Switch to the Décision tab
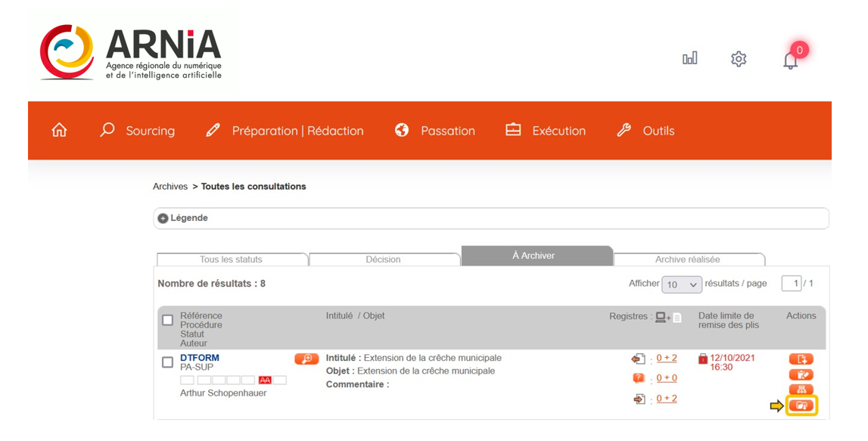The width and height of the screenshot is (868, 441). click(x=383, y=259)
